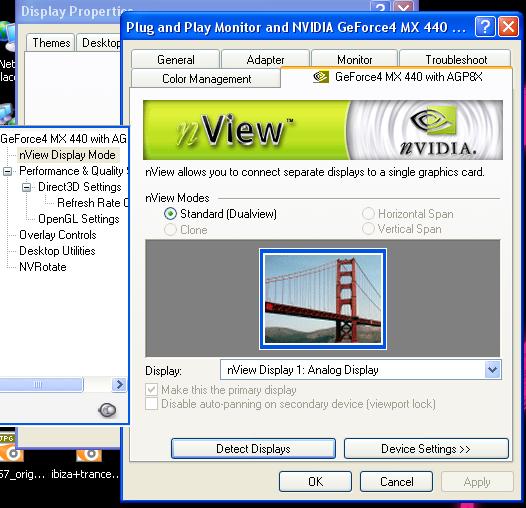Collapse the Direct3D Settings tree node

(x=27, y=188)
